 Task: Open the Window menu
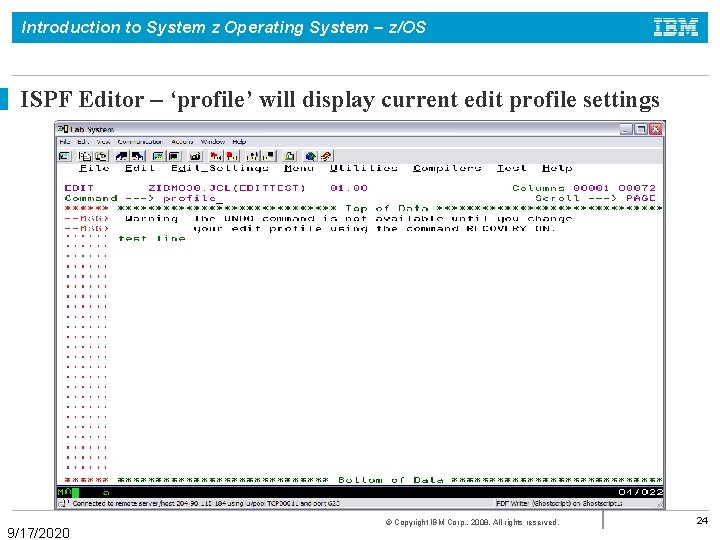pyautogui.click(x=213, y=142)
